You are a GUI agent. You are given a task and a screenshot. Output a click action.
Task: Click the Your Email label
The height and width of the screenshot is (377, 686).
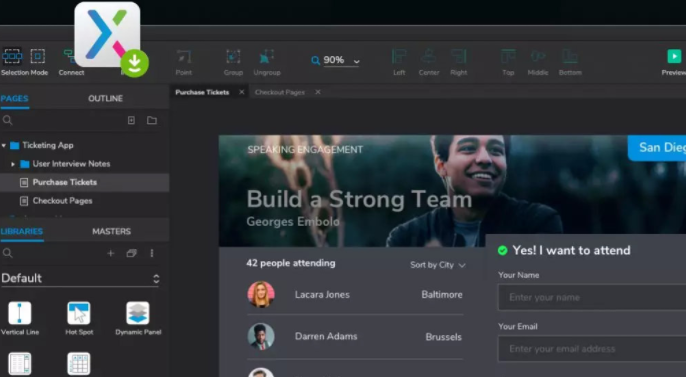click(518, 327)
